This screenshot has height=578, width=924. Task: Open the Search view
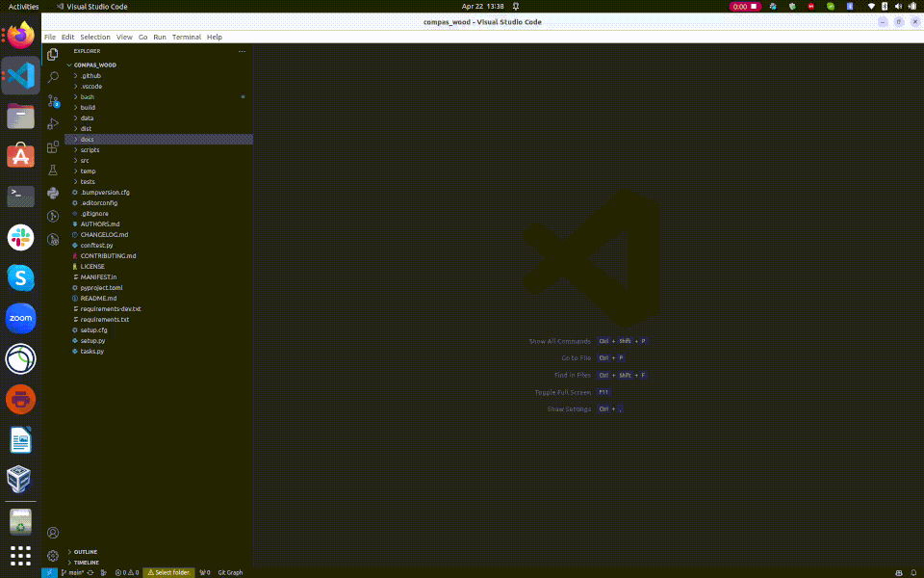point(53,77)
